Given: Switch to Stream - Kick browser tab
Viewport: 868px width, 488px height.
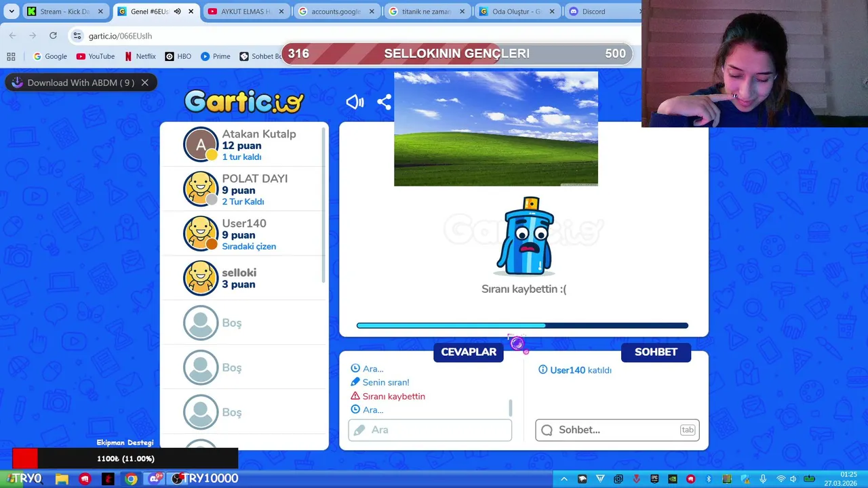Looking at the screenshot, I should (64, 12).
